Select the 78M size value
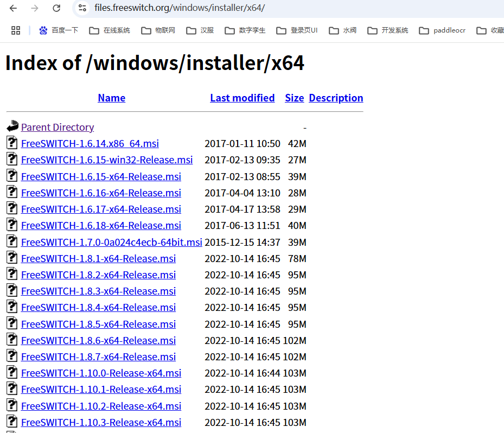Screen dimensions: 504x433 click(x=297, y=259)
